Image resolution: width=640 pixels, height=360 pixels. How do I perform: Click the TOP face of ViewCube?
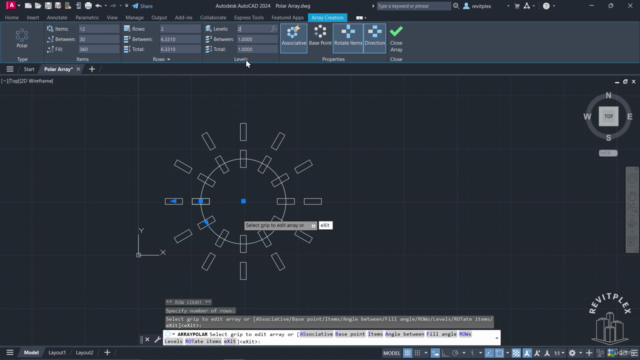[608, 116]
